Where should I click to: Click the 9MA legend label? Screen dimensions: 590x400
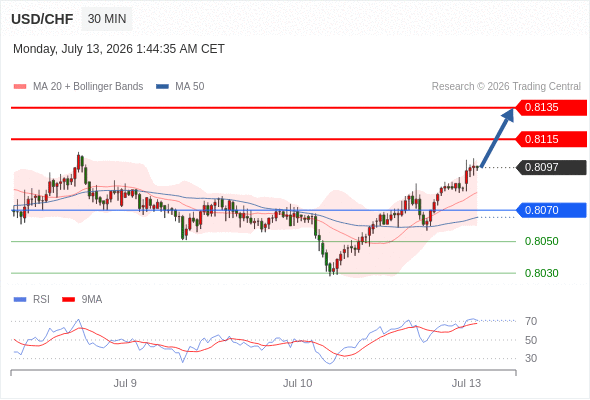[x=92, y=300]
